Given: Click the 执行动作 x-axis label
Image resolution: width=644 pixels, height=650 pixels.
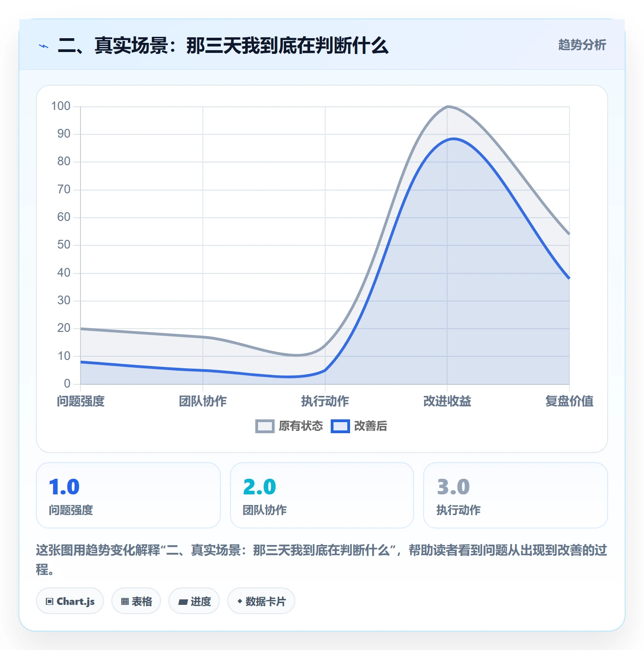Looking at the screenshot, I should coord(325,401).
